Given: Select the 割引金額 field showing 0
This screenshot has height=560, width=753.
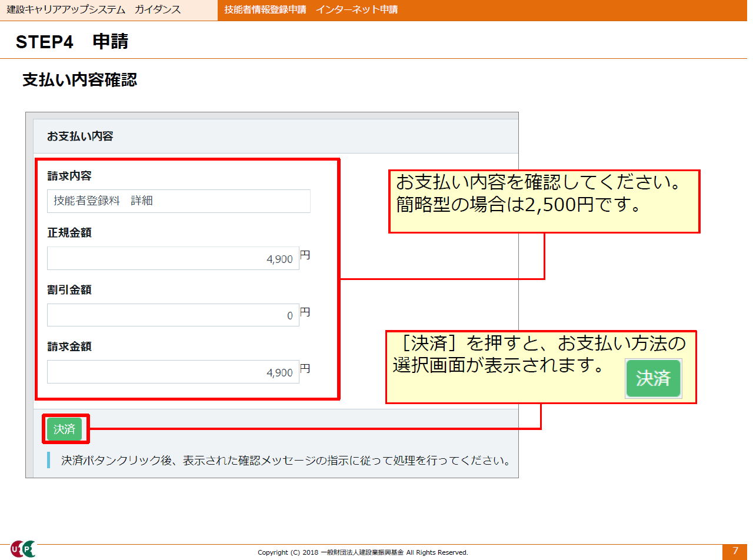Looking at the screenshot, I should point(173,315).
